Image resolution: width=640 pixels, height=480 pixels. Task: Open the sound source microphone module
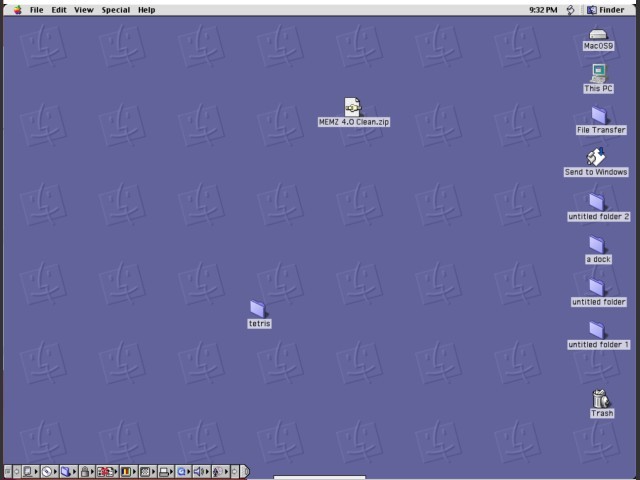(x=220, y=471)
